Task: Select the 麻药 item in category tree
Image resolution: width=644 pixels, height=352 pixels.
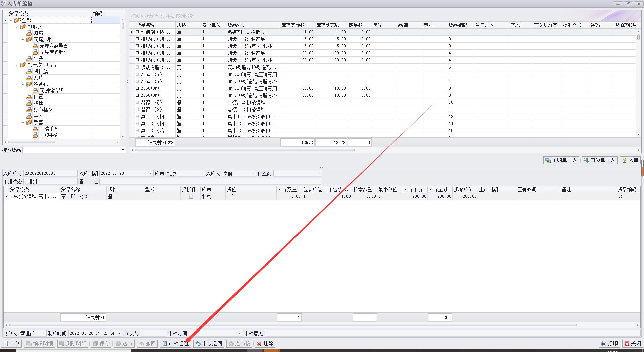Action: point(38,33)
